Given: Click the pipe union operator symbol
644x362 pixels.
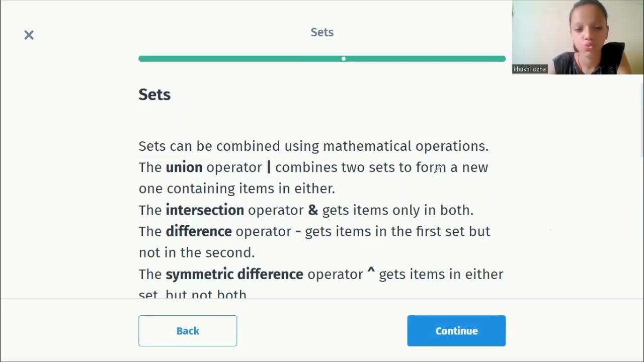Looking at the screenshot, I should pos(269,167).
